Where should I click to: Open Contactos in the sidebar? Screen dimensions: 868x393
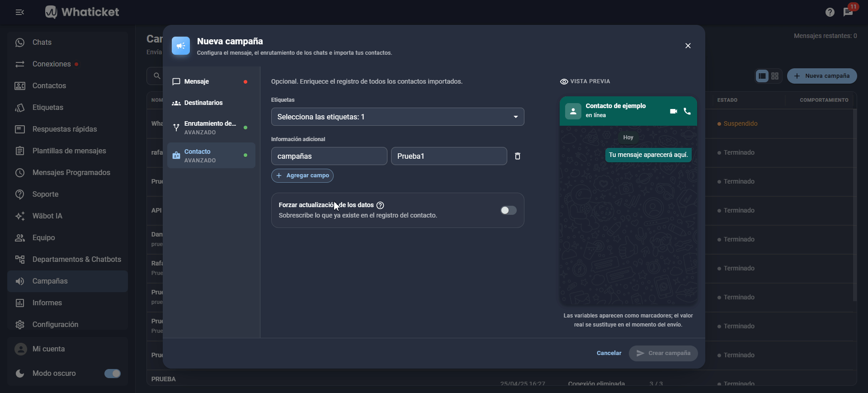[68, 86]
